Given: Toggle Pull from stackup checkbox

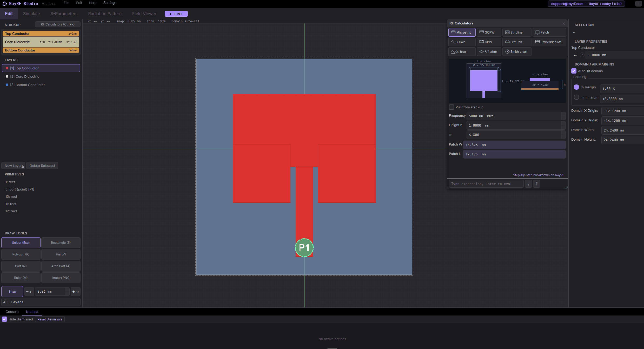Looking at the screenshot, I should [452, 107].
